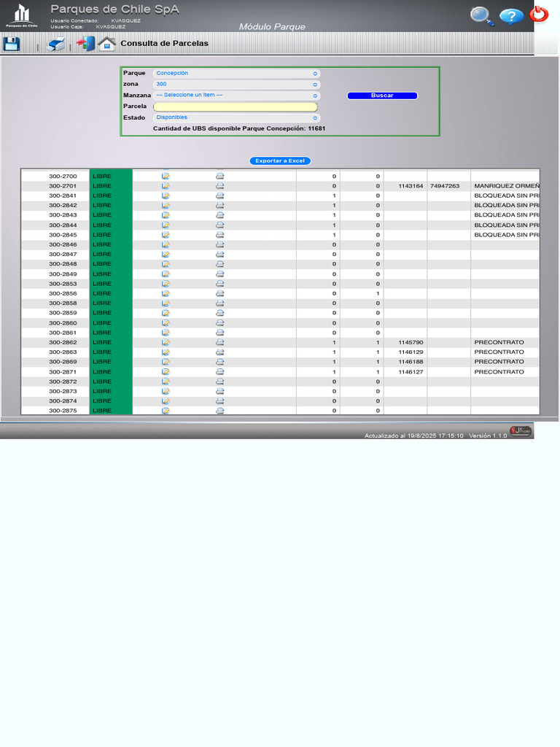Click number 74947263 in the table
This screenshot has width=560, height=747.
tap(445, 186)
